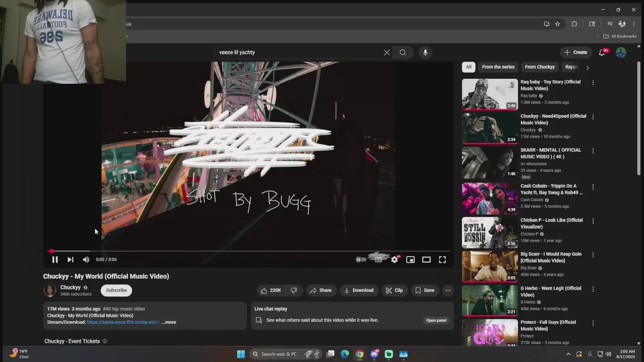This screenshot has height=362, width=644.
Task: Open options for G Herbo Went Legit
Action: pos(593,289)
